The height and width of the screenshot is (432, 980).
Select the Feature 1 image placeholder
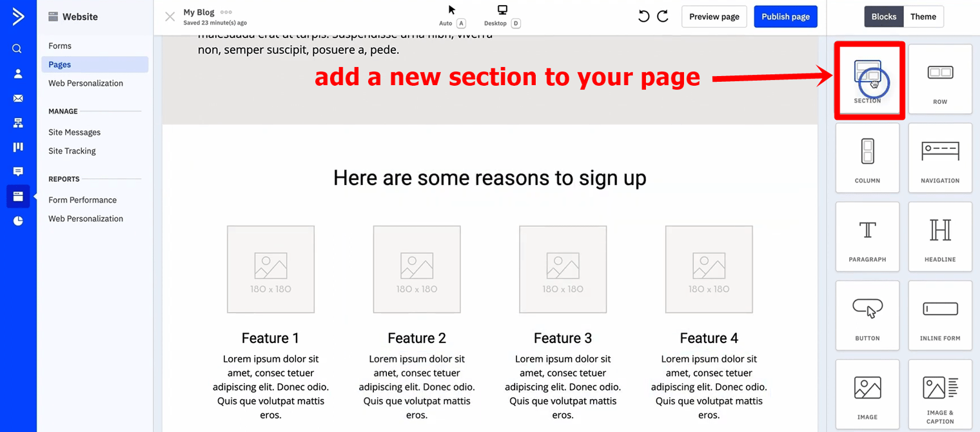[x=271, y=269]
